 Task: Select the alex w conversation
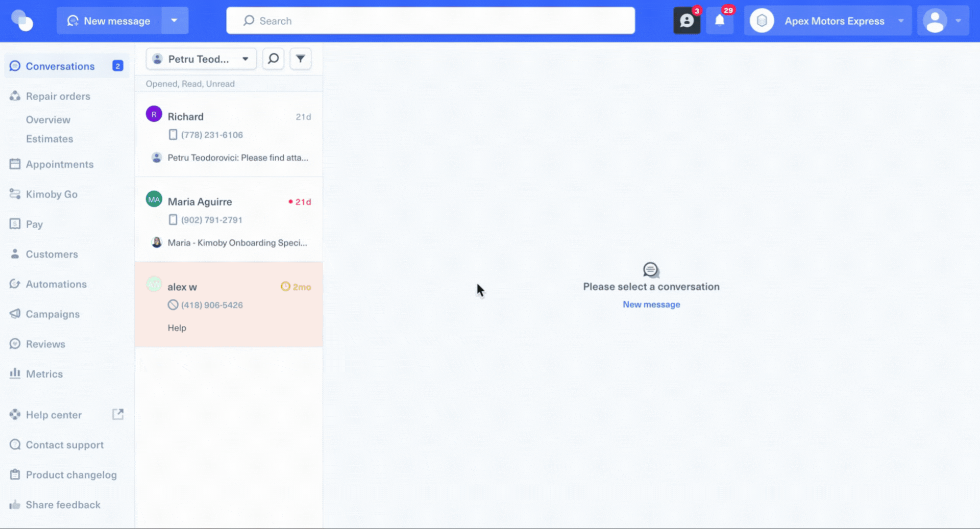coord(229,305)
